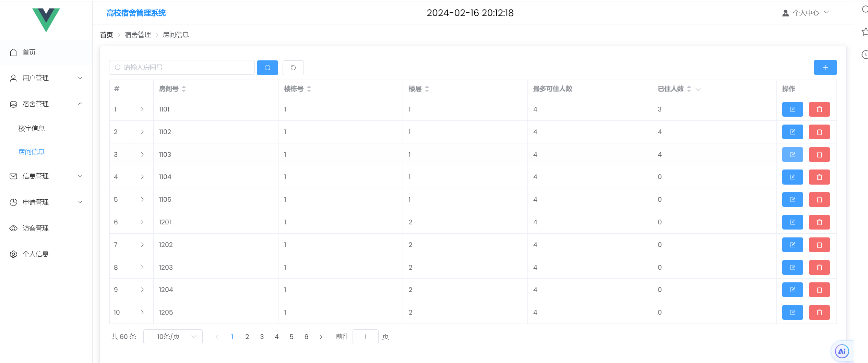
Task: Delete room 1204
Action: coord(819,290)
